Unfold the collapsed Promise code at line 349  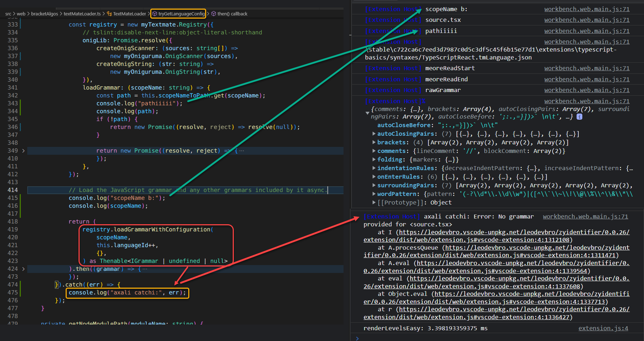pyautogui.click(x=23, y=150)
